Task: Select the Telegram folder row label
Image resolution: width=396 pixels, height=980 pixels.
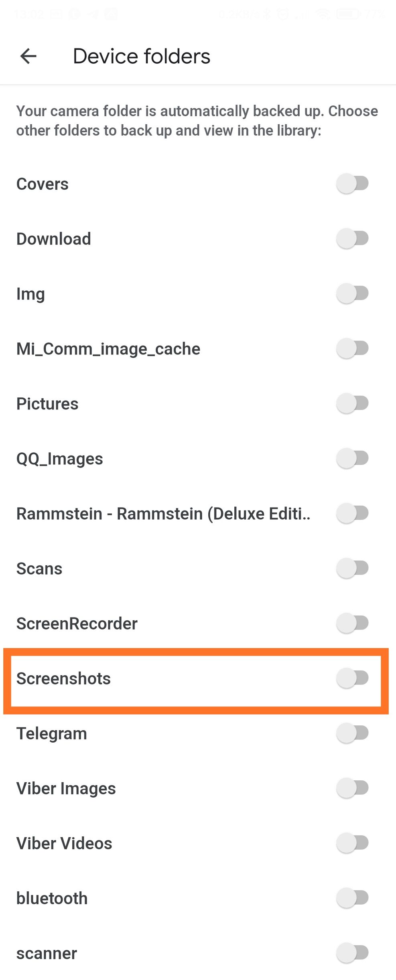Action: (x=52, y=733)
